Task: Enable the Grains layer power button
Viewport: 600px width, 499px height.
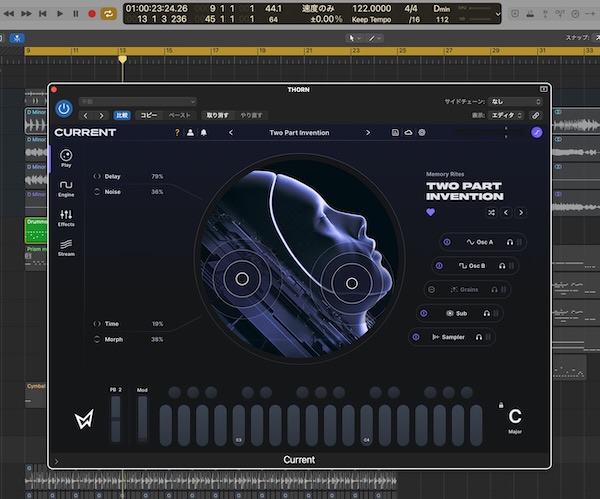Action: coord(431,289)
